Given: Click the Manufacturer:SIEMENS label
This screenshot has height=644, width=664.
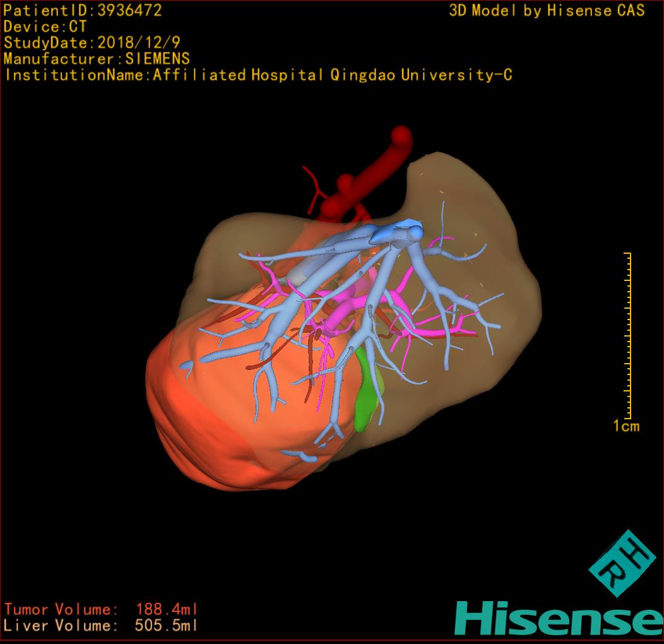Looking at the screenshot, I should tap(97, 59).
